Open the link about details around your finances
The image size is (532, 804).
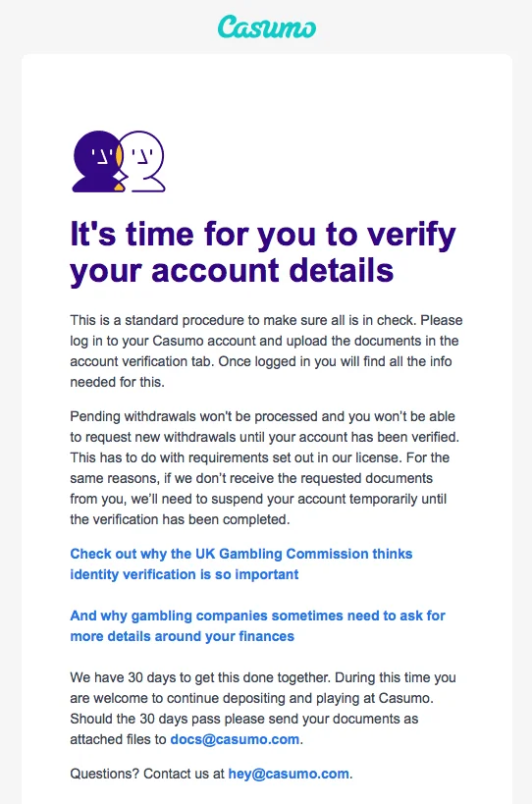257,625
